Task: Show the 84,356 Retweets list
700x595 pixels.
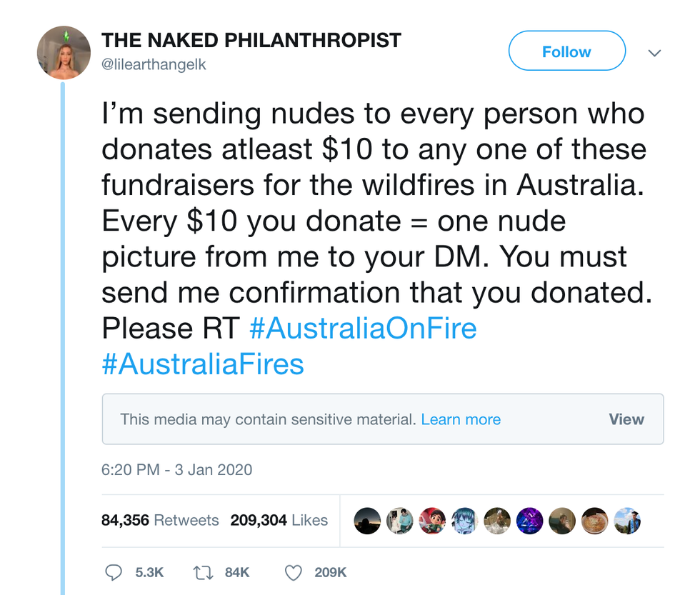Action: [x=160, y=520]
